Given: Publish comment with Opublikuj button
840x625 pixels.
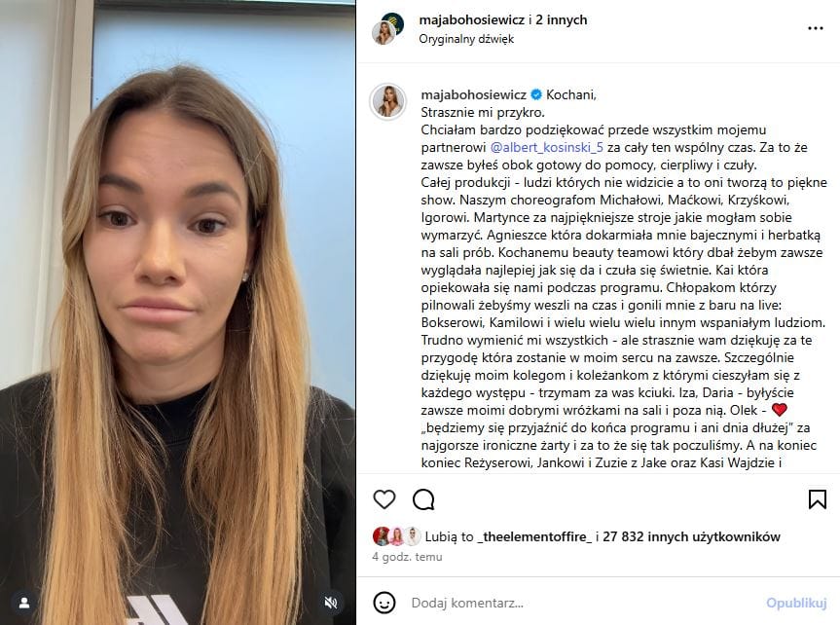Looking at the screenshot, I should [x=796, y=603].
